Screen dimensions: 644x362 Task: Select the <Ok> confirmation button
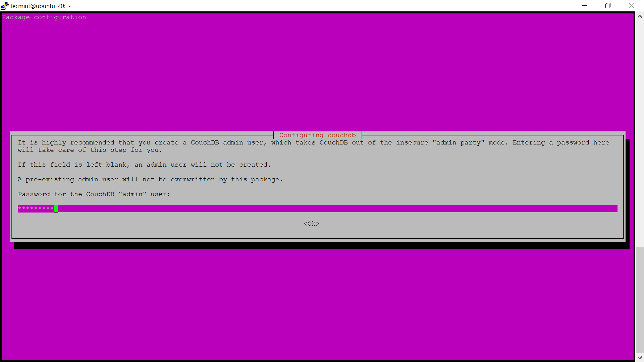[x=311, y=223]
